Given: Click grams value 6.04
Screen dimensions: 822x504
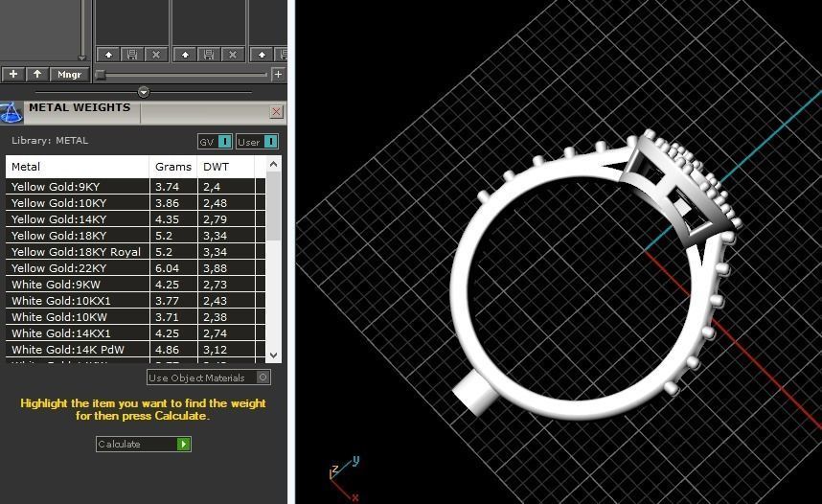Looking at the screenshot, I should click(168, 268).
